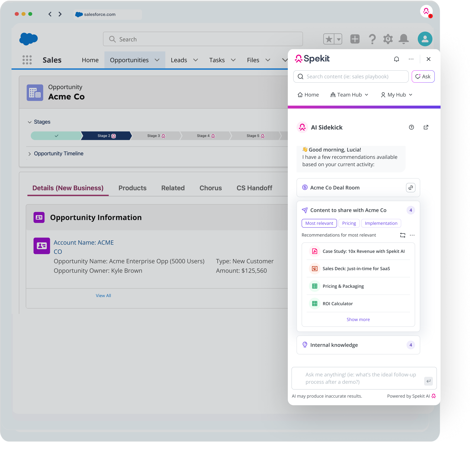Click the Ask AI button
The image size is (476, 449).
423,77
